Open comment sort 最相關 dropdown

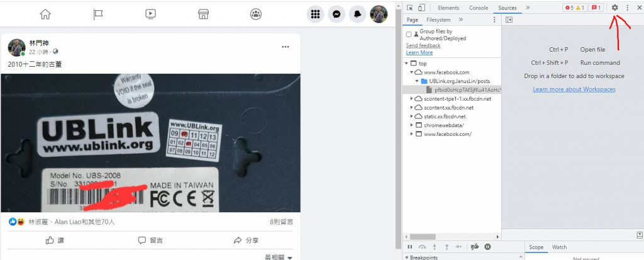tap(279, 257)
